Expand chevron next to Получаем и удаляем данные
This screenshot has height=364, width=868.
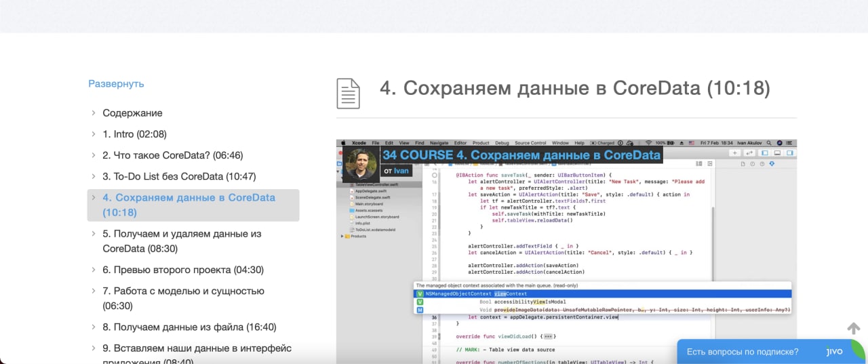[94, 234]
